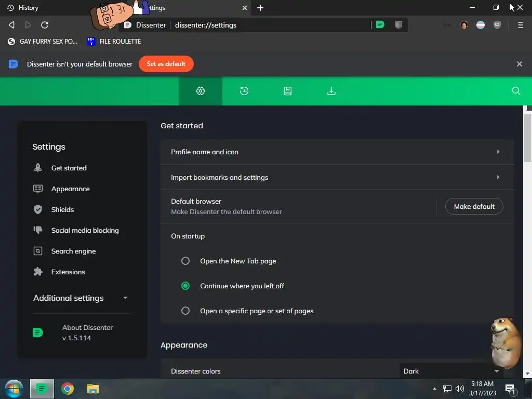Close the settings browser tab
This screenshot has height=399, width=532.
(x=245, y=8)
